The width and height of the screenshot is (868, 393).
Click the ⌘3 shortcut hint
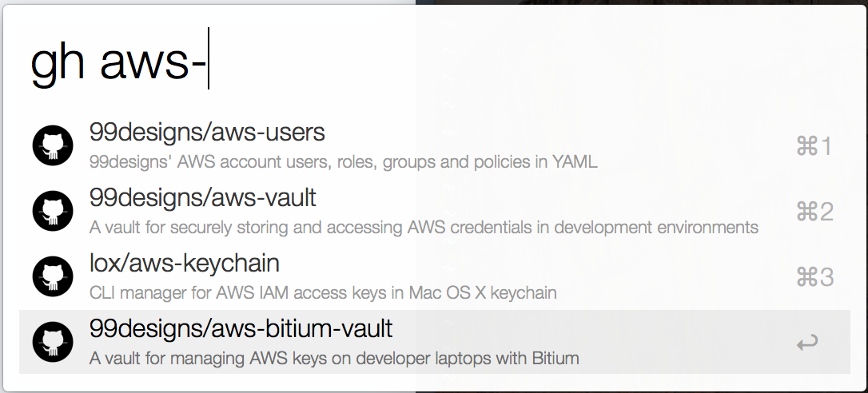(814, 277)
